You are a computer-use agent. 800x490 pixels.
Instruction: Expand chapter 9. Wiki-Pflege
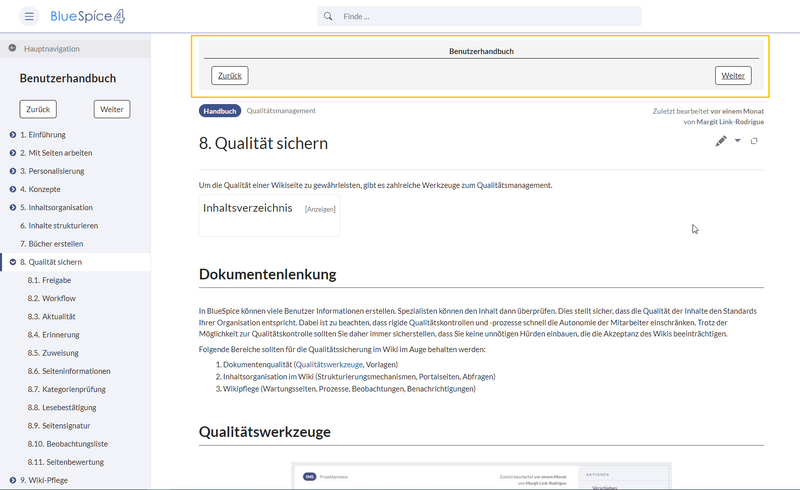tap(13, 480)
